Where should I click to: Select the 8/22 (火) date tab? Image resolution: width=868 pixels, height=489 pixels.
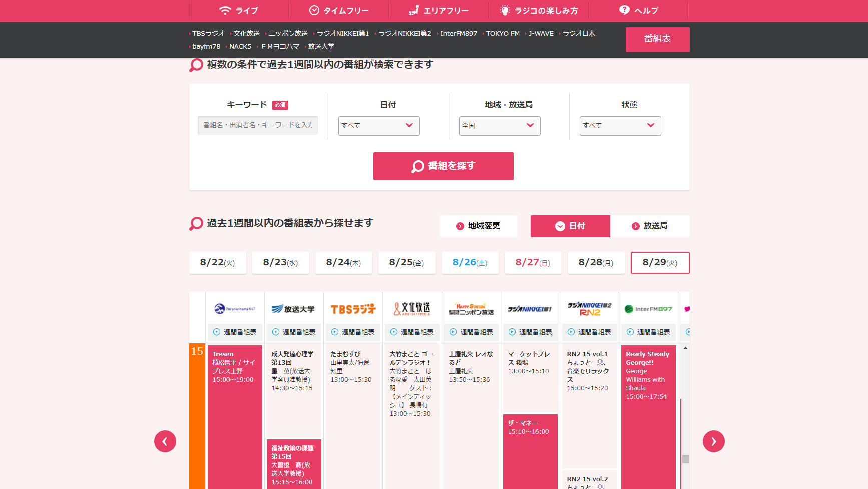[x=218, y=263]
